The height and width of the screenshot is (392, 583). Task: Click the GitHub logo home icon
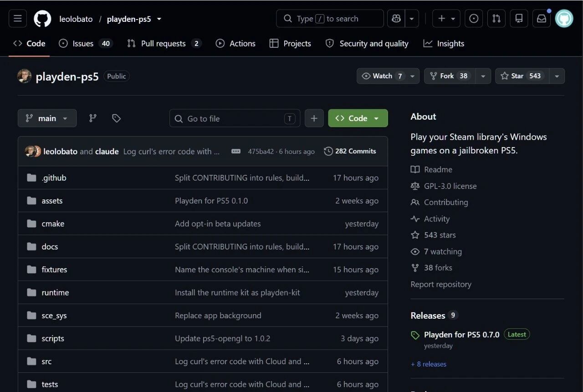pyautogui.click(x=43, y=19)
